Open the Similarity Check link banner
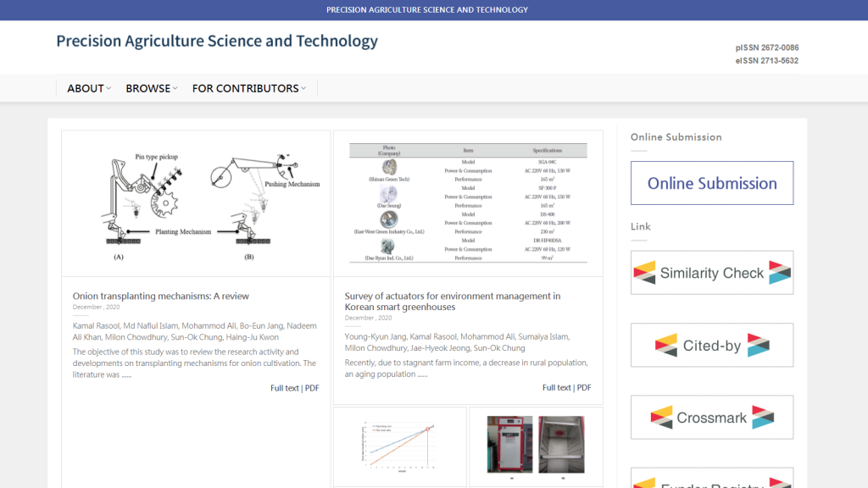 tap(712, 273)
